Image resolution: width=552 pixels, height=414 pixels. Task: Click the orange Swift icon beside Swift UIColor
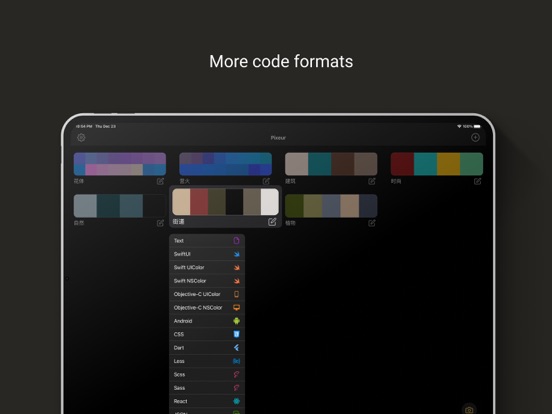tap(236, 267)
